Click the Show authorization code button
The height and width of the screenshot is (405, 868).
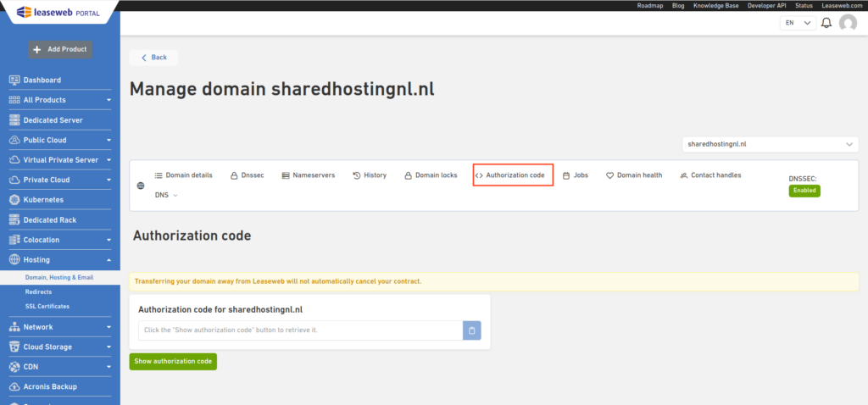coord(173,361)
